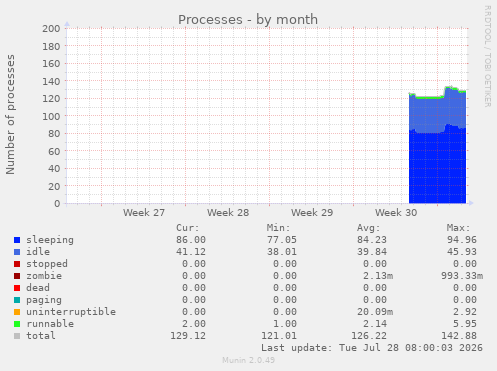Click the 'Week 28' axis label
497x371 pixels.
[x=228, y=213]
